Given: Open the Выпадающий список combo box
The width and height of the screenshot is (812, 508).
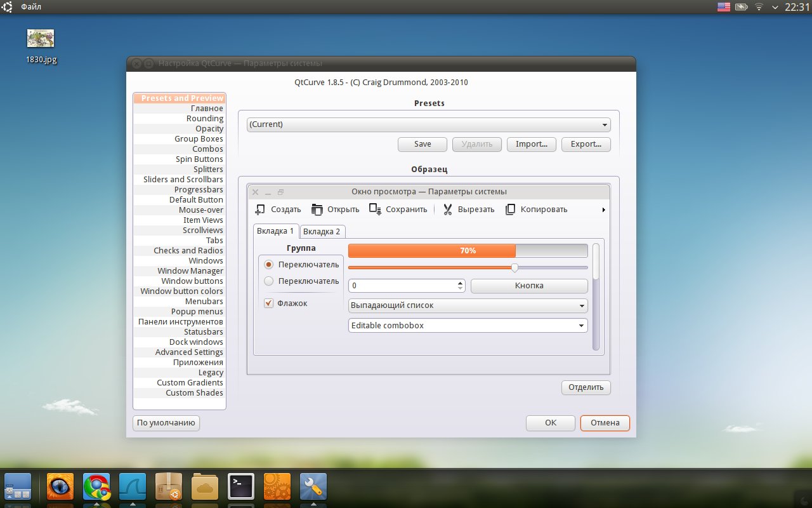Looking at the screenshot, I should (468, 305).
